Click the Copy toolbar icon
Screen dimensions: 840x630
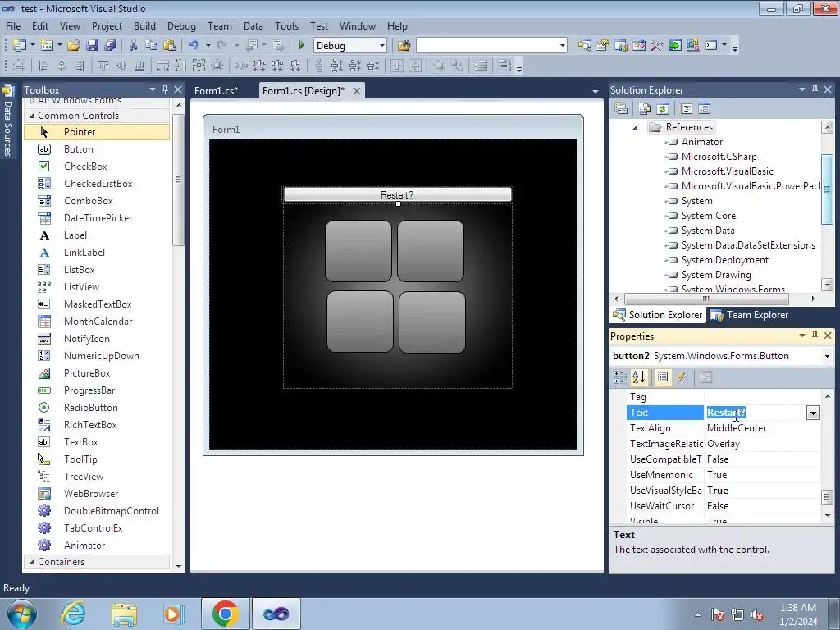tap(152, 46)
